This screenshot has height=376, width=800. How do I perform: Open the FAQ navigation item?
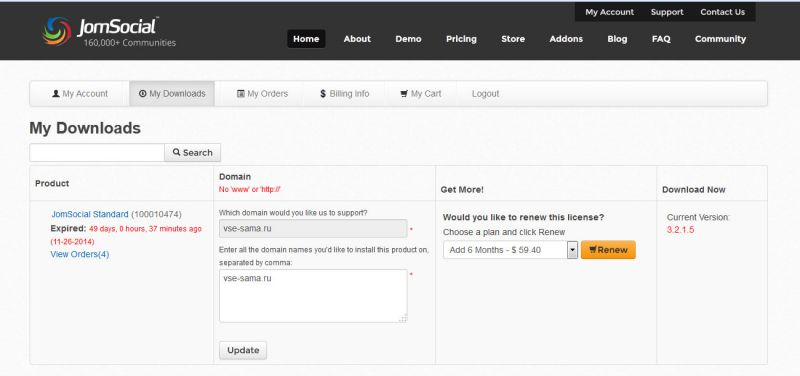(x=661, y=39)
